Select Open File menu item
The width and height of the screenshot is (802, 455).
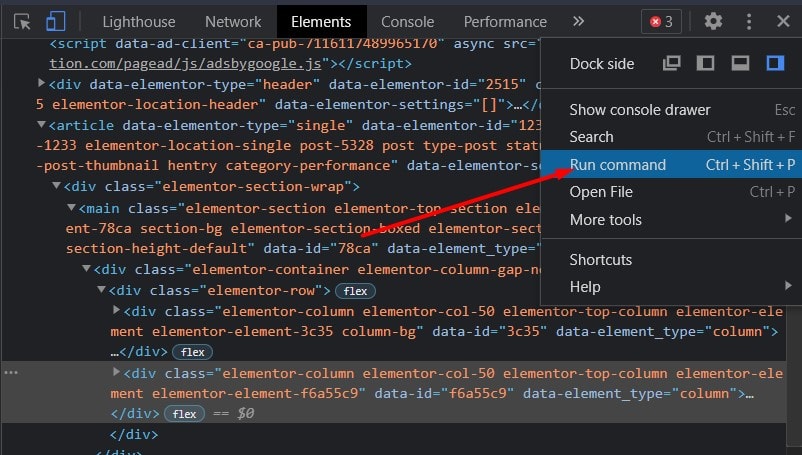(x=671, y=192)
